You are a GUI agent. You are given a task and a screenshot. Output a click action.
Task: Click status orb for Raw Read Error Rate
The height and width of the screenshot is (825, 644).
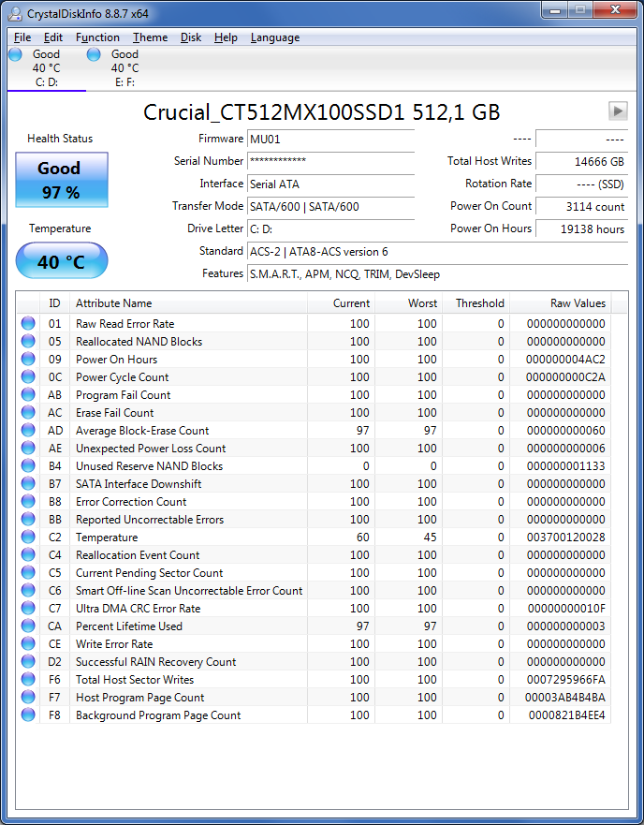pyautogui.click(x=28, y=324)
